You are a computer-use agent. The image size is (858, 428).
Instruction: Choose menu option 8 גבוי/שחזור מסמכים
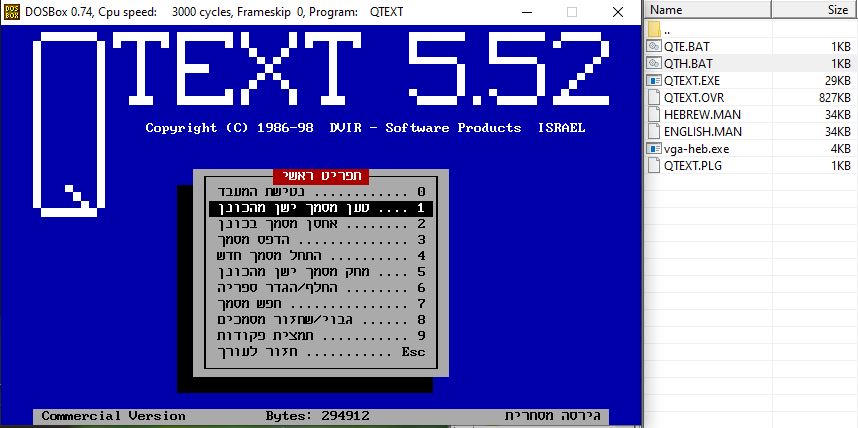[x=321, y=320]
